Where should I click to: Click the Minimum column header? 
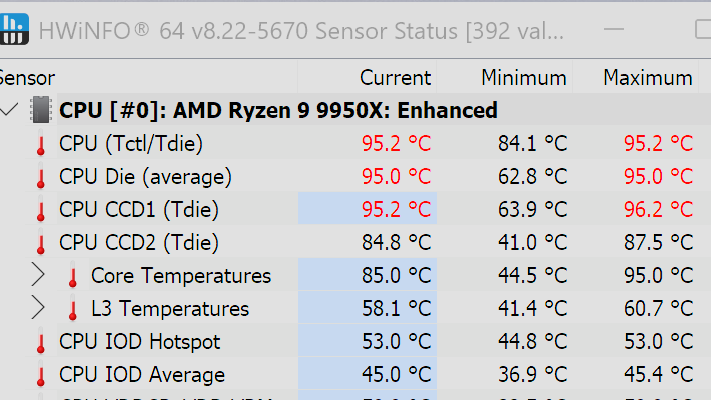(x=523, y=77)
